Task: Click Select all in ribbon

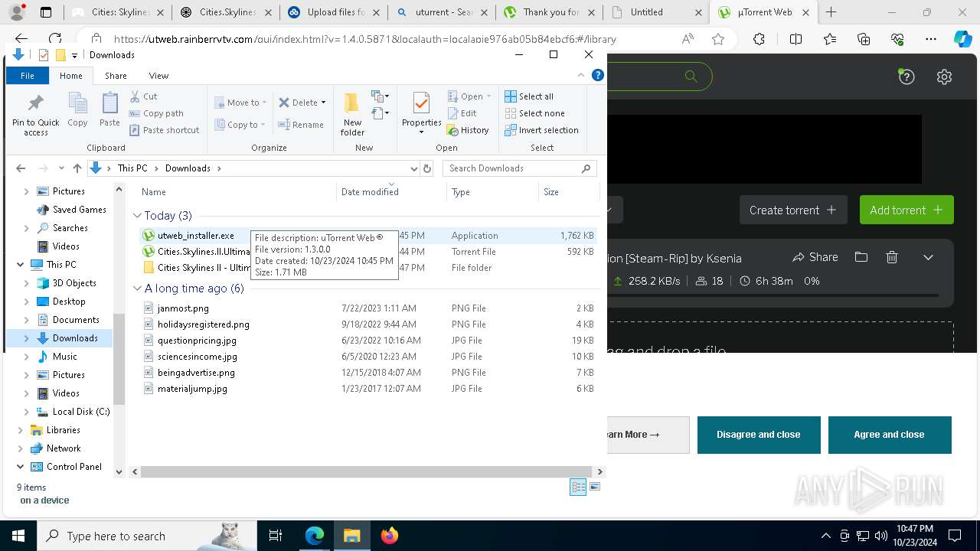Action: click(x=529, y=96)
